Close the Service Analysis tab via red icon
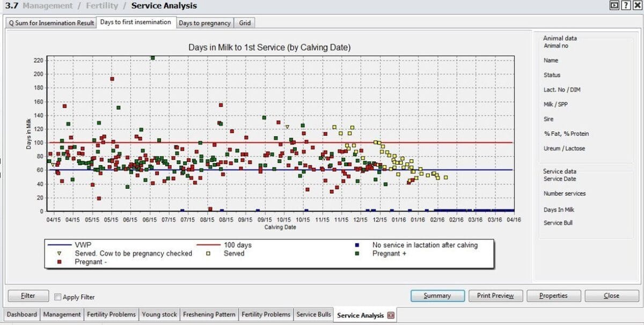The height and width of the screenshot is (325, 644). [x=391, y=315]
